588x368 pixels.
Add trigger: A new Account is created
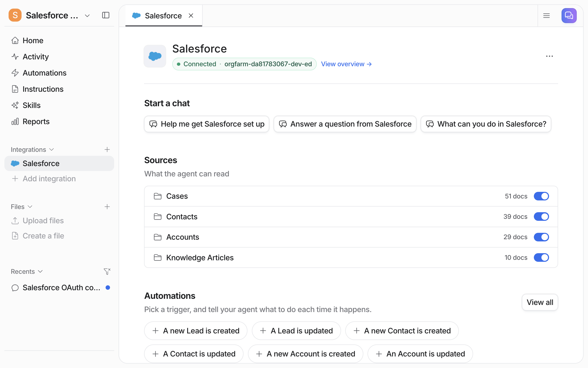coord(305,354)
